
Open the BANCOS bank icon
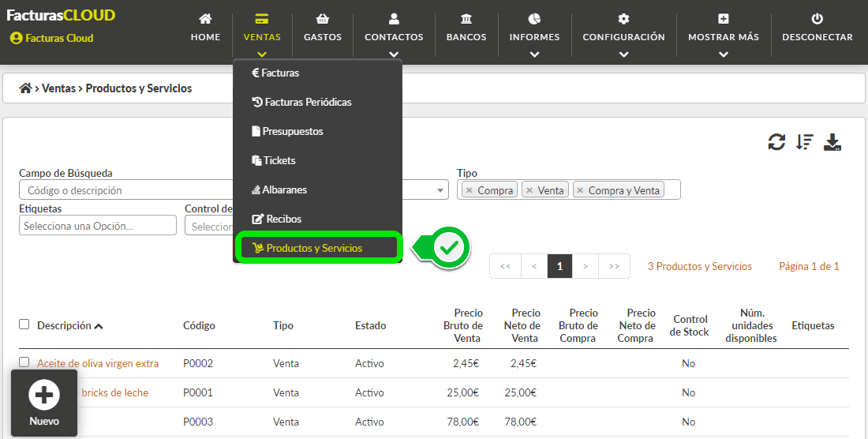466,19
